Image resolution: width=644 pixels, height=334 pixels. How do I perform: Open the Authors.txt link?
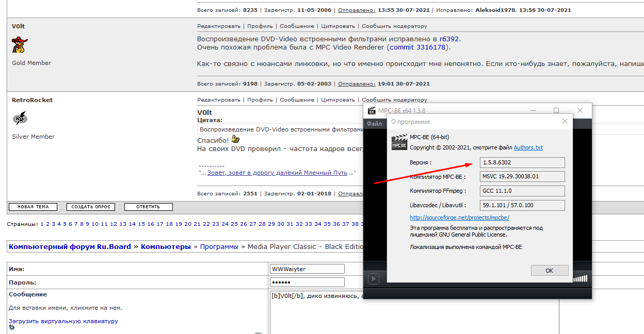528,147
